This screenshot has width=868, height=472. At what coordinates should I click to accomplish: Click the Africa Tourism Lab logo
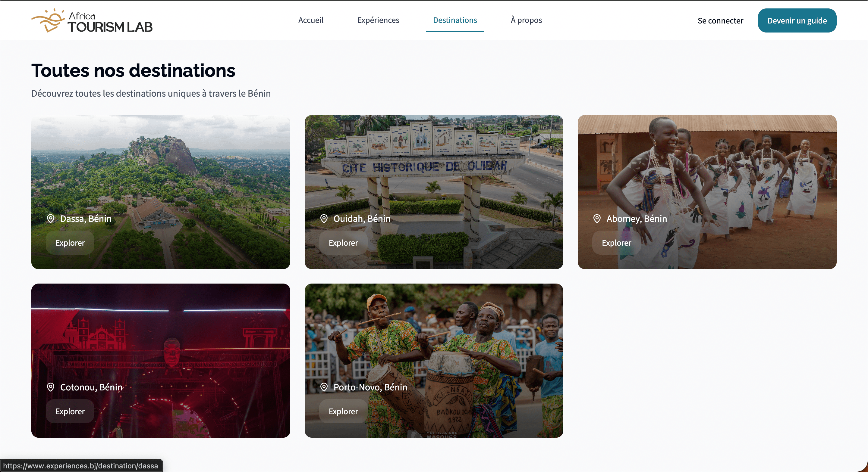[92, 21]
